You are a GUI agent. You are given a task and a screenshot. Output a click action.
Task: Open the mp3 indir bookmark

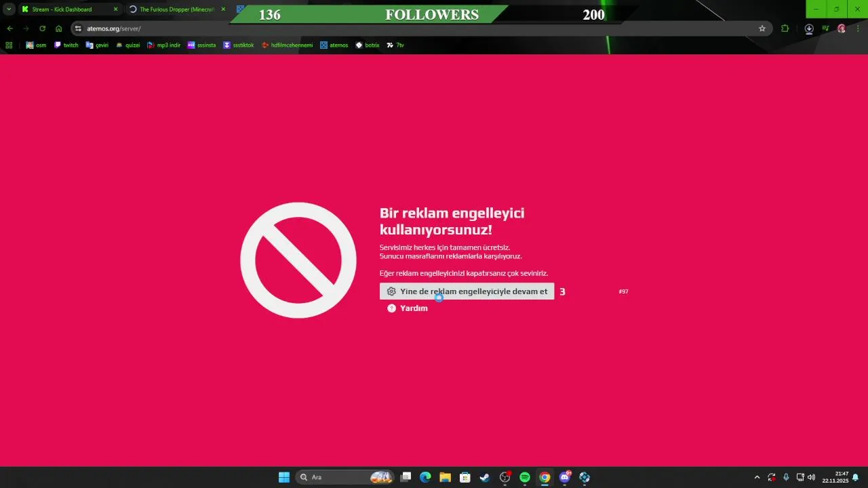click(163, 45)
